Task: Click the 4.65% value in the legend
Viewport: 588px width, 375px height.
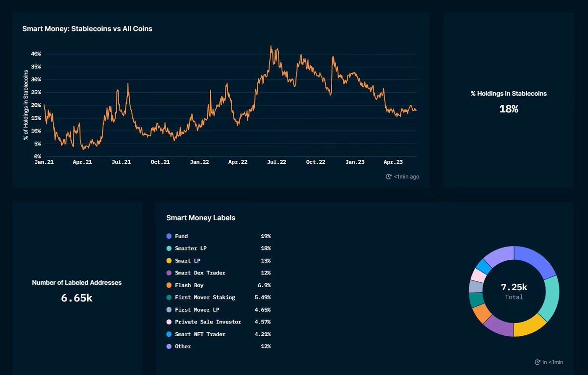Action: tap(263, 310)
